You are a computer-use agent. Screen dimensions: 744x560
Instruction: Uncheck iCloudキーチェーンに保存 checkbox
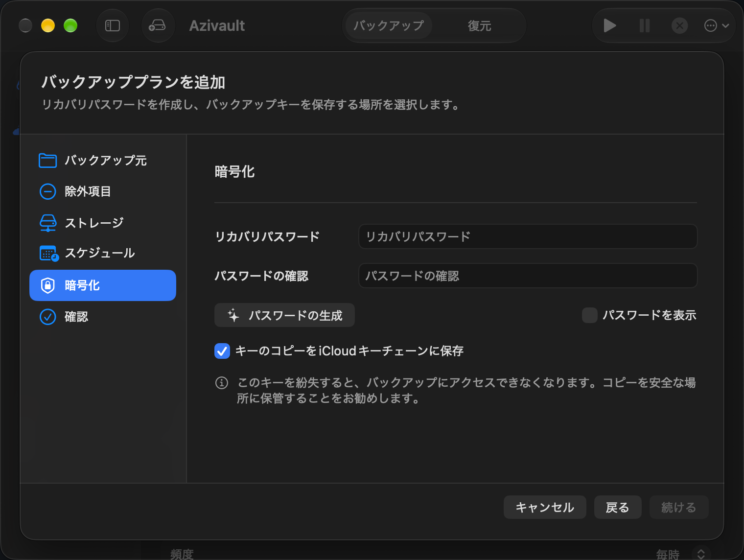coord(222,351)
